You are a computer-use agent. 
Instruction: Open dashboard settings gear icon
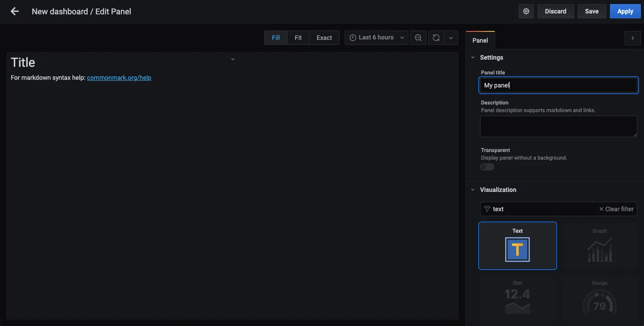pyautogui.click(x=526, y=12)
